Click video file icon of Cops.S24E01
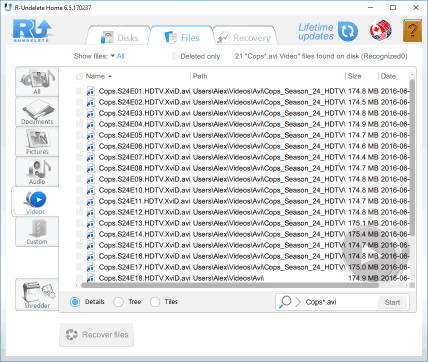The image size is (428, 362). point(90,91)
